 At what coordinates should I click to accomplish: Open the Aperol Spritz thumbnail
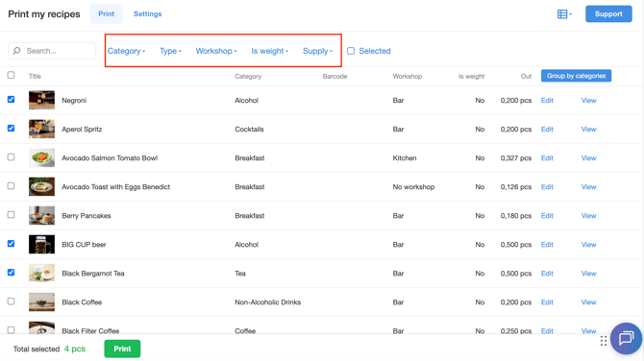pos(41,129)
